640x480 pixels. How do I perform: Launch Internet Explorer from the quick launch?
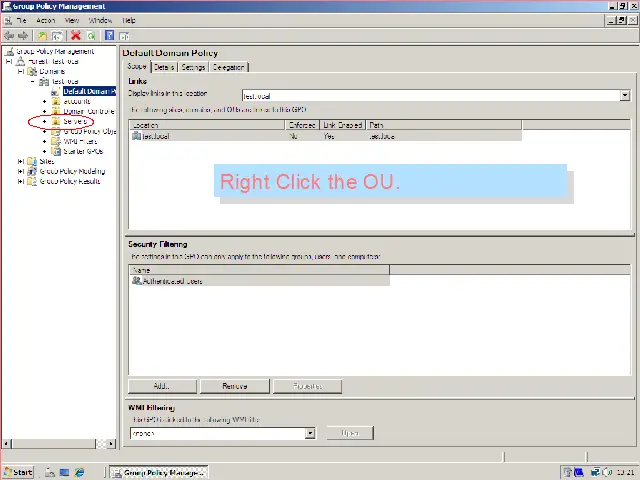pos(79,472)
